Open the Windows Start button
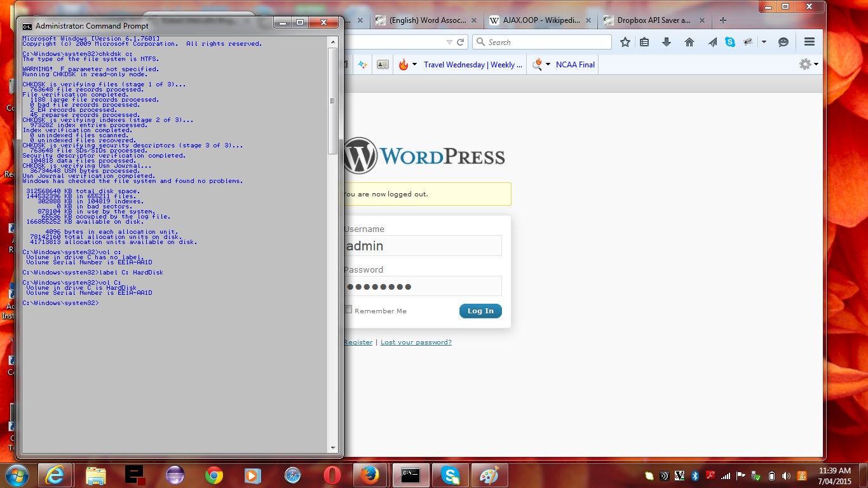 tap(16, 475)
